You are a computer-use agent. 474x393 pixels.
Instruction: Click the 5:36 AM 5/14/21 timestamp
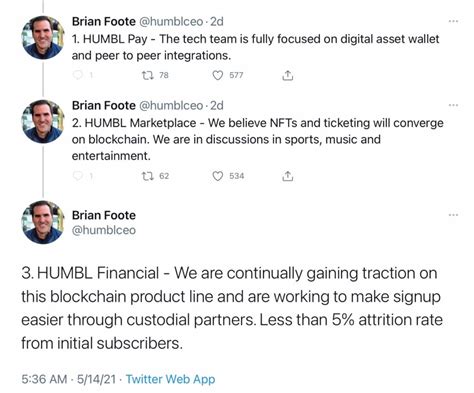[x=69, y=379]
